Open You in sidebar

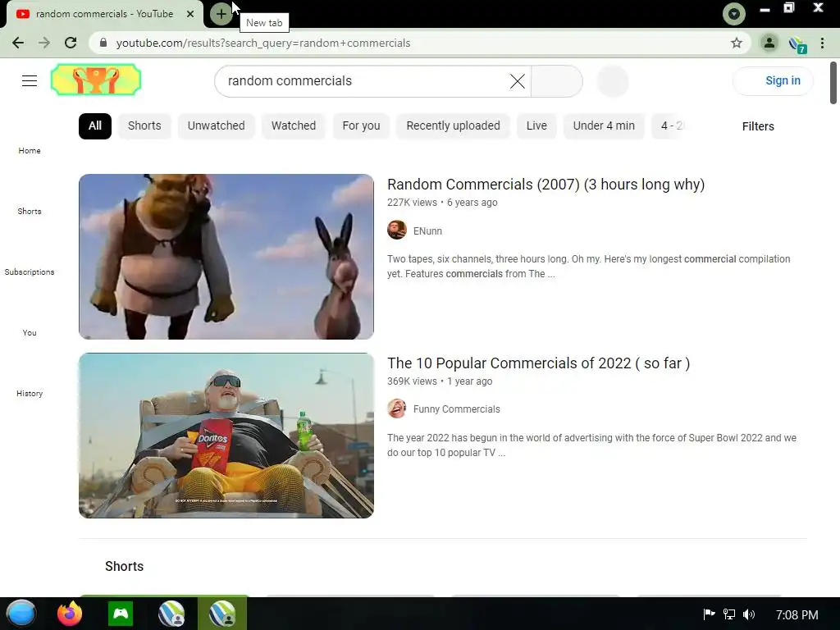[30, 333]
